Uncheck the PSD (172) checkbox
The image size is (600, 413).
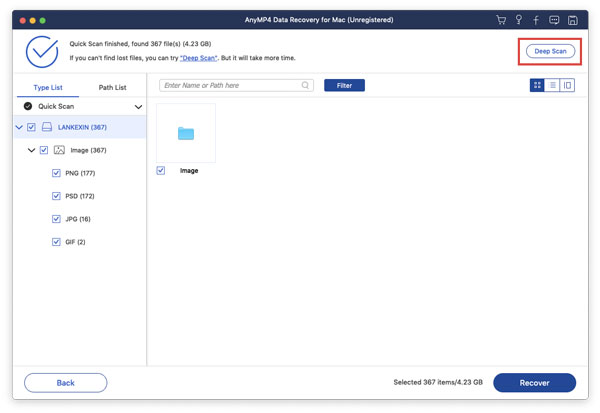(x=56, y=196)
